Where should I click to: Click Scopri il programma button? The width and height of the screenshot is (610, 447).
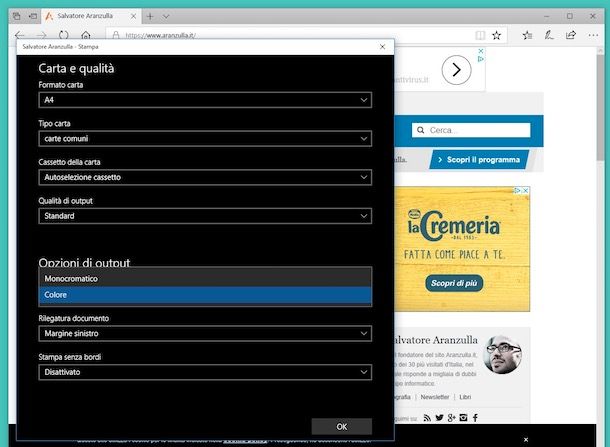(x=479, y=160)
